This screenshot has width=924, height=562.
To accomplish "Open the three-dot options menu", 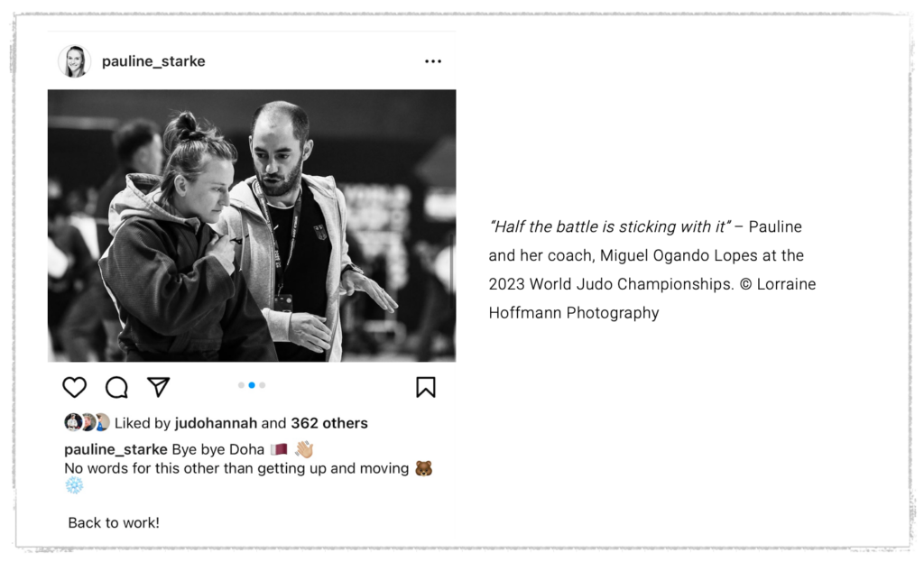I will point(433,61).
